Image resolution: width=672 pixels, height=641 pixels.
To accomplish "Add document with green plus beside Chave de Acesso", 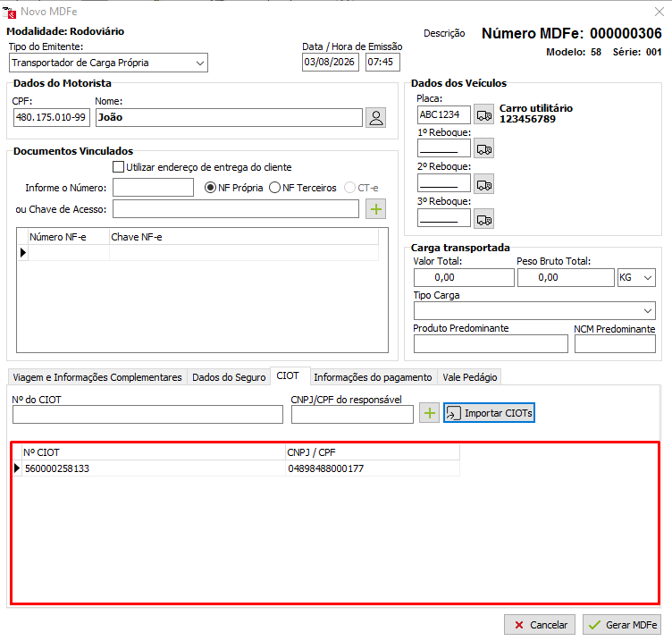I will (376, 209).
